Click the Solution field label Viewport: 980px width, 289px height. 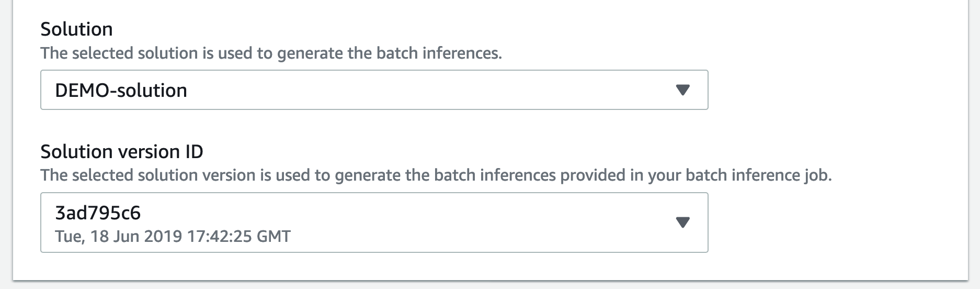tap(76, 29)
